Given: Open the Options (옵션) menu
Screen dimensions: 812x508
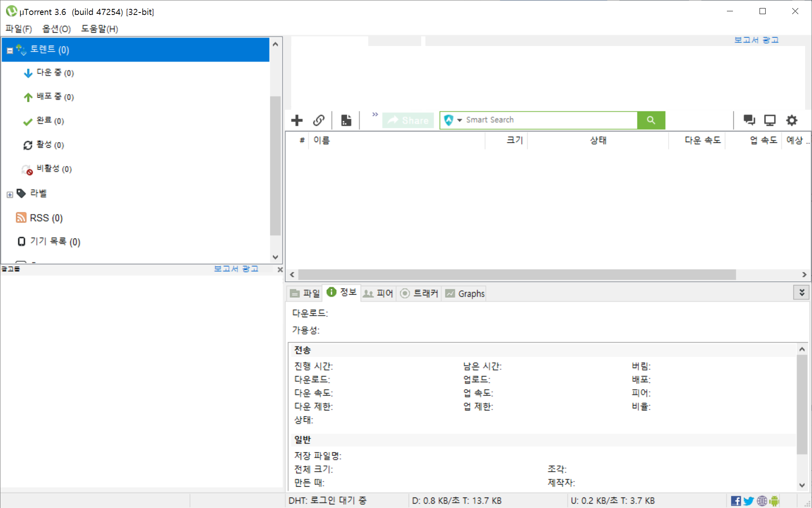Looking at the screenshot, I should tap(56, 29).
